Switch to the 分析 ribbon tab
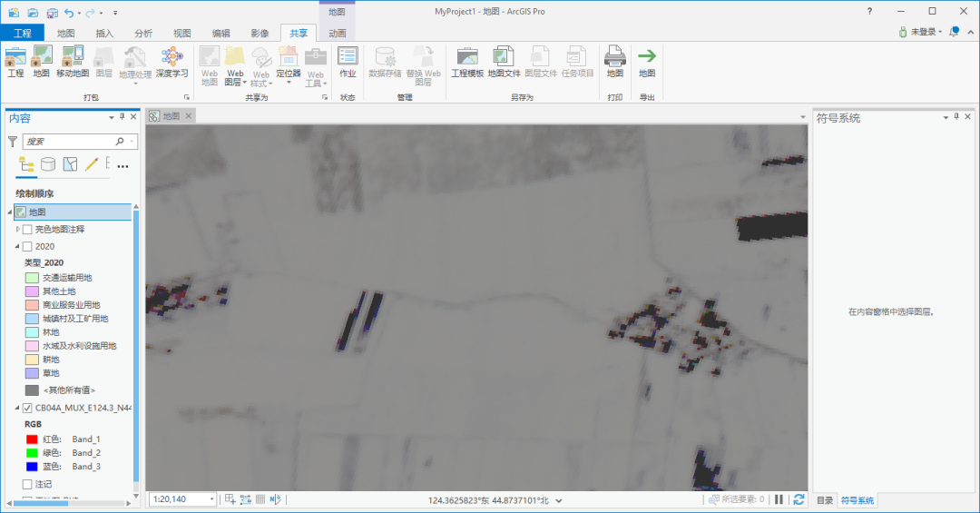980x513 pixels. [143, 33]
